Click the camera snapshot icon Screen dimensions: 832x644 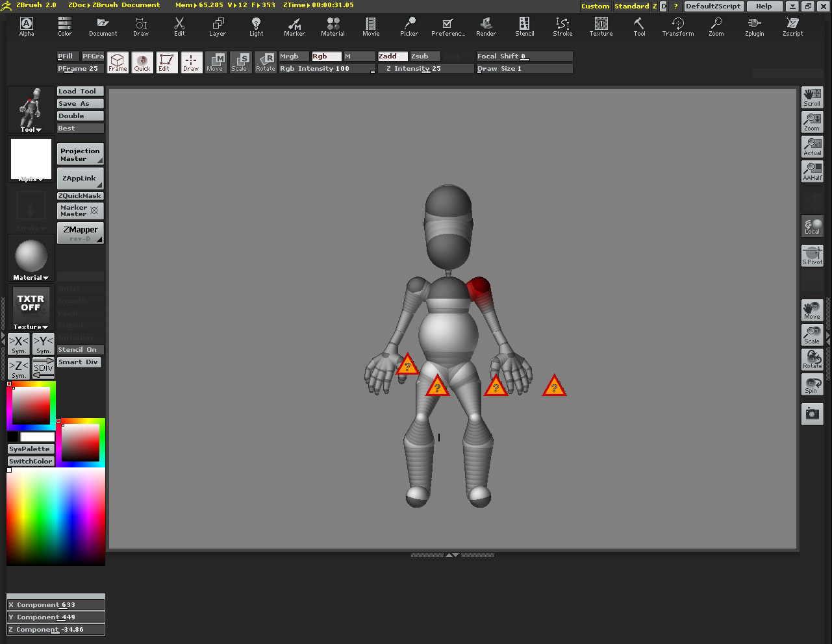click(812, 414)
